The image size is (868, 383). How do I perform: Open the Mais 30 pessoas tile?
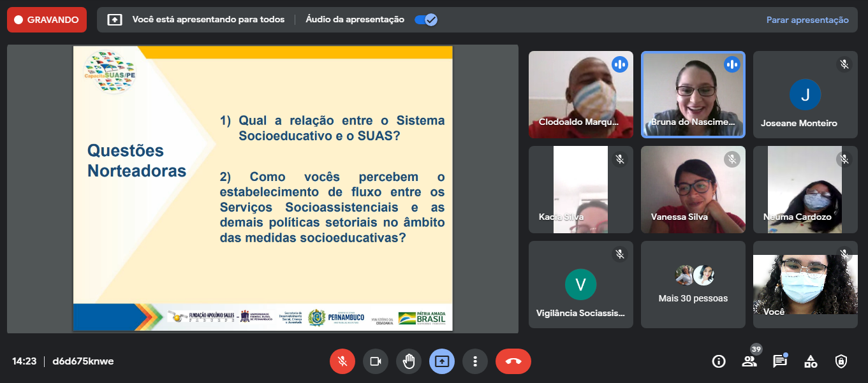point(693,284)
